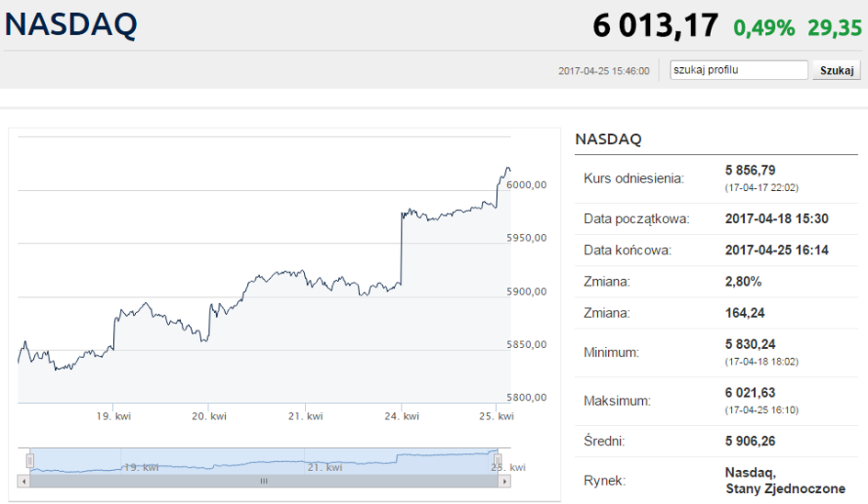Focus the 'szukaj profilu' search field
Image resolution: width=868 pixels, height=504 pixels.
coord(738,70)
